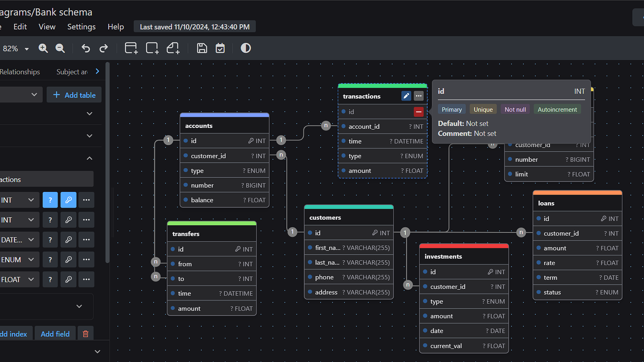This screenshot has height=362, width=644.
Task: Click the sidebar vertical scrollbar
Action: click(107, 162)
